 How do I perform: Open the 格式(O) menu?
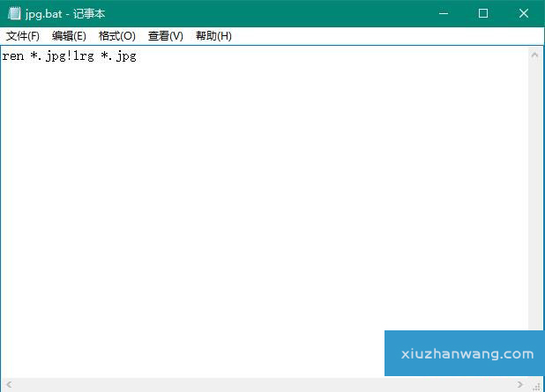[116, 36]
